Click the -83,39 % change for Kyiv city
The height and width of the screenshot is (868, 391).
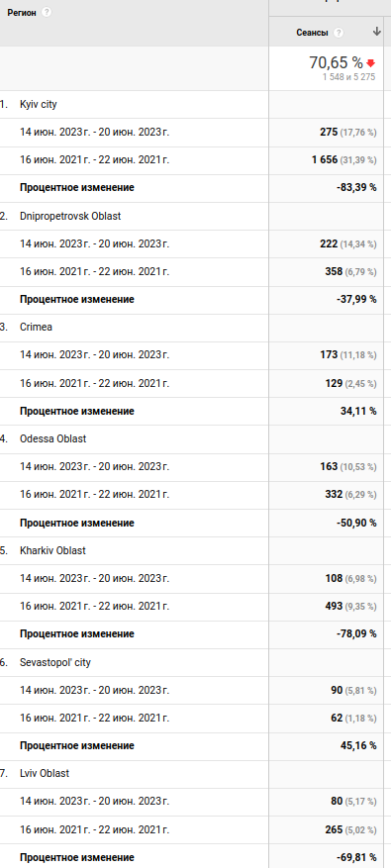tap(356, 187)
